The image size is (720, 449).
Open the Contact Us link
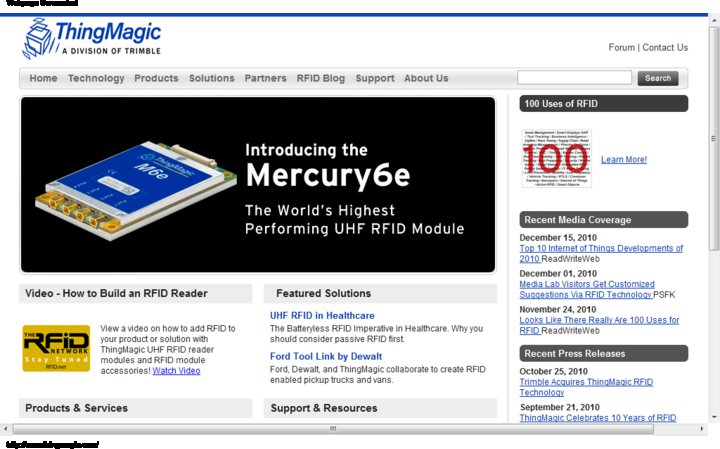coord(665,47)
